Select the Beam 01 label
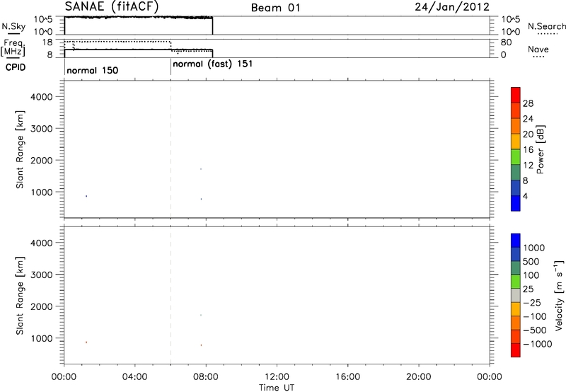Image resolution: width=566 pixels, height=392 pixels. (275, 8)
